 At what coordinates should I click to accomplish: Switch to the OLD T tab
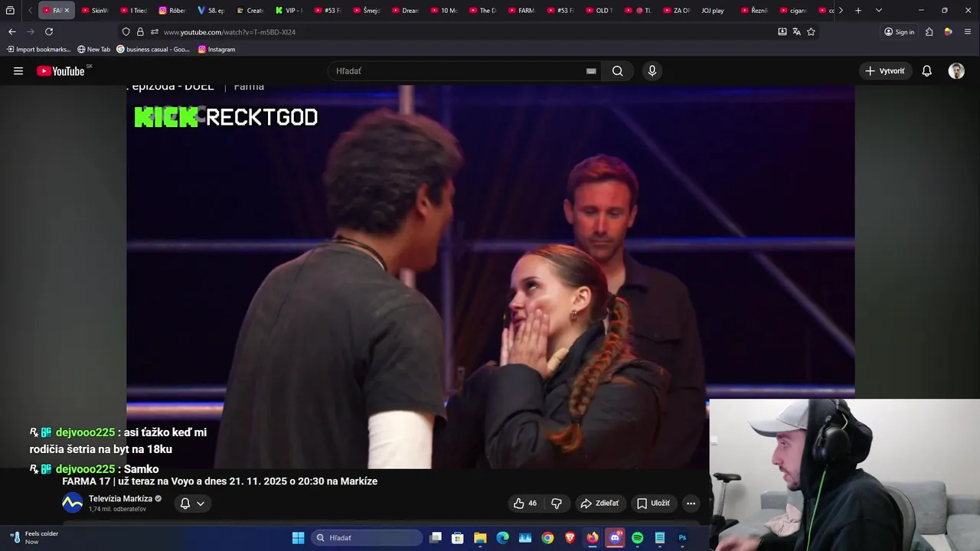click(x=599, y=11)
